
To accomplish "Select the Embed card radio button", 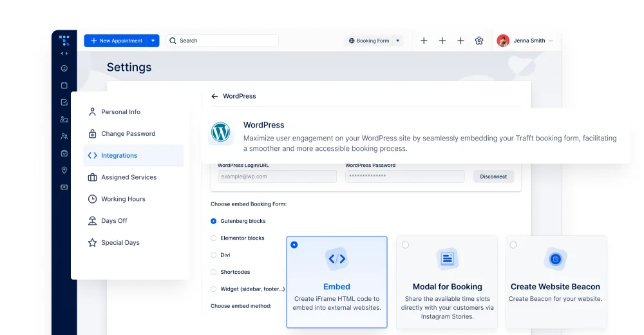I will click(x=294, y=245).
